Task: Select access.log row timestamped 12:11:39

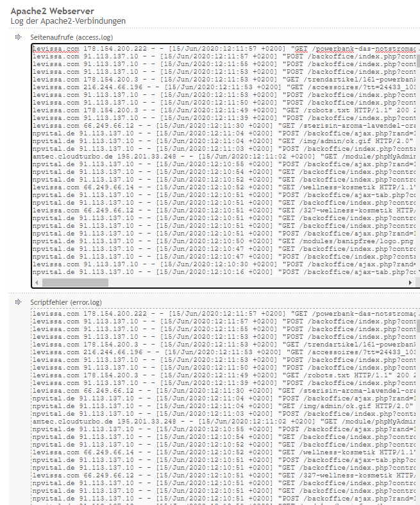Action: tap(224, 118)
